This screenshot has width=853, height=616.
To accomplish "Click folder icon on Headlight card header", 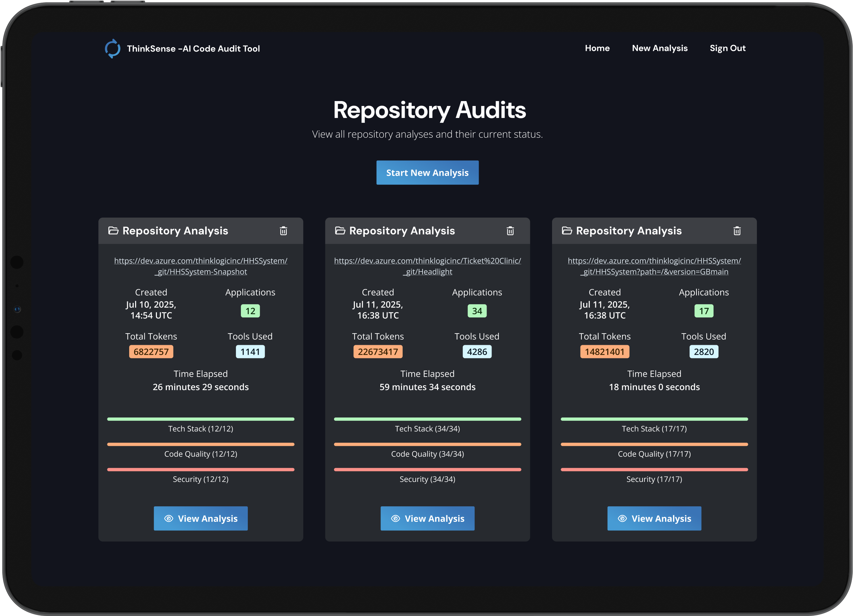I will pyautogui.click(x=340, y=231).
